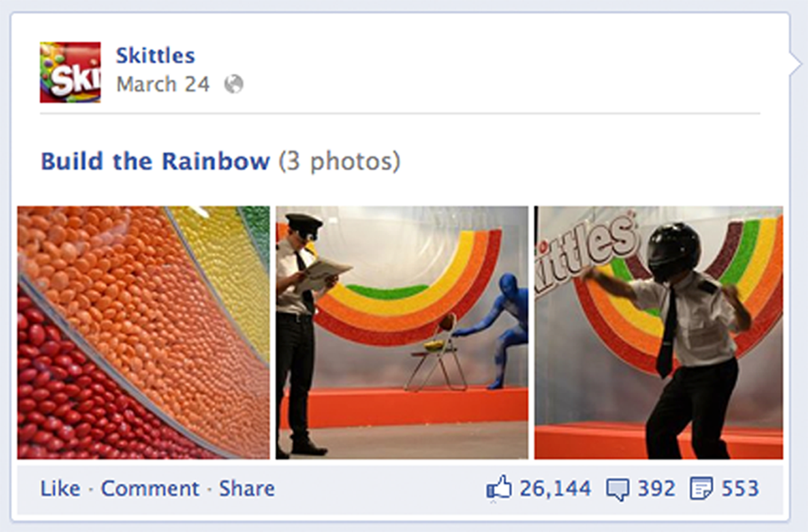
Task: Click the timeline pointer notch on post edge
Action: [x=795, y=64]
